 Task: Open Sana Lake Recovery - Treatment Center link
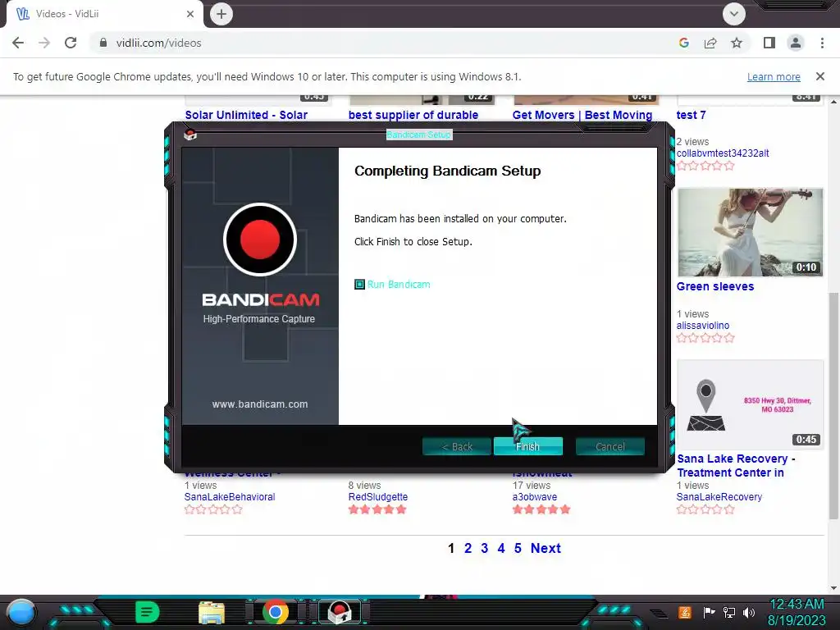click(736, 466)
